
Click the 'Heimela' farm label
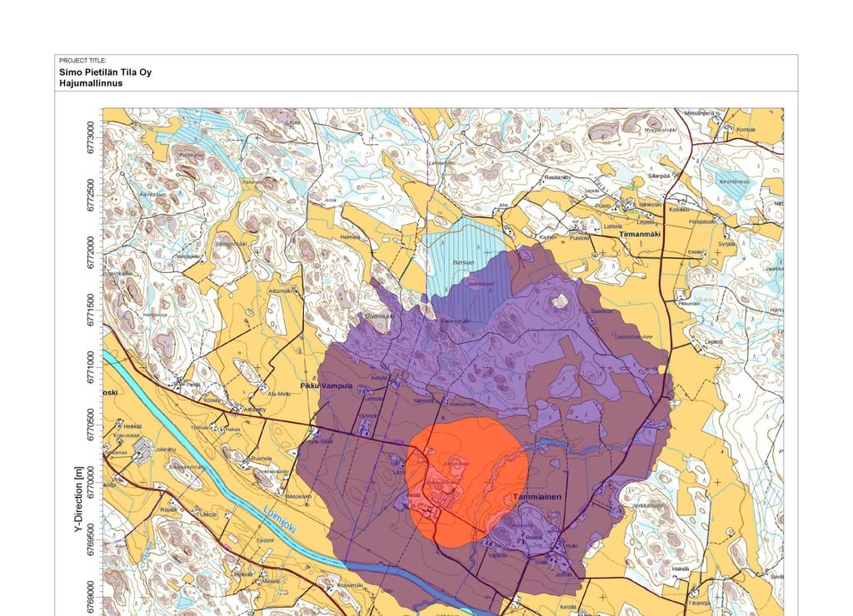coord(350,237)
